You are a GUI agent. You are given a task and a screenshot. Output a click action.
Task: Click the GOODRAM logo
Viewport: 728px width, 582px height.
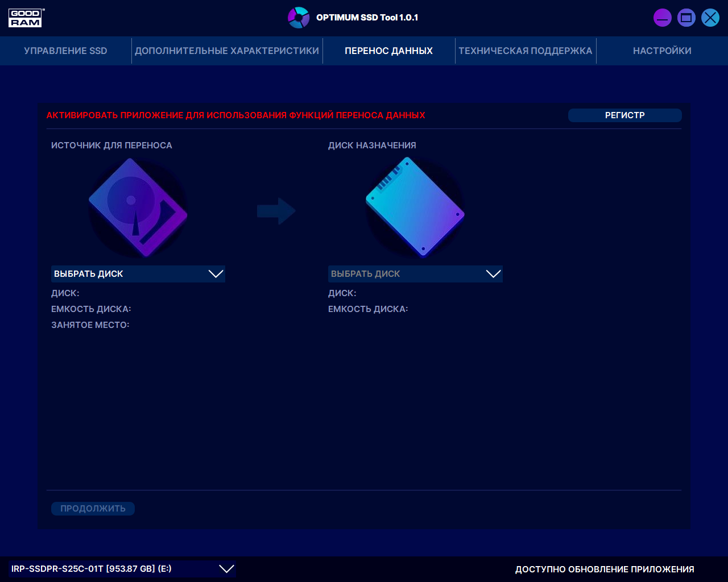coord(26,18)
